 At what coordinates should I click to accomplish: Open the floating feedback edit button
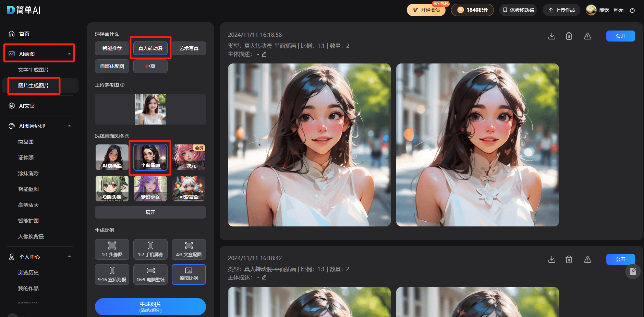(633, 271)
